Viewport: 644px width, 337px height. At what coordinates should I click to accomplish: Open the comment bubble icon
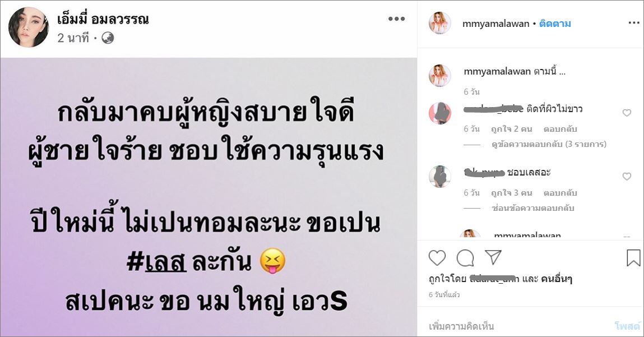click(465, 258)
